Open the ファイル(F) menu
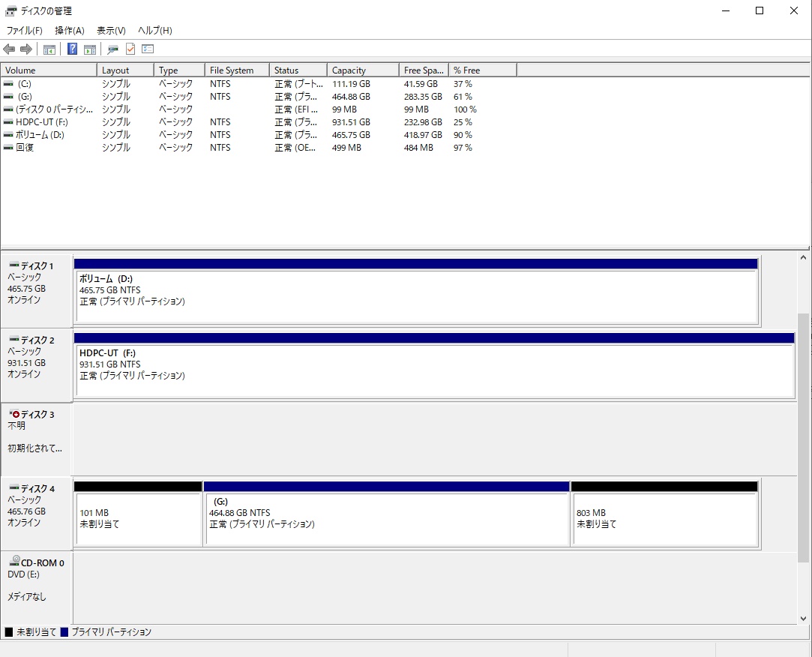Viewport: 812px width, 657px height. point(24,31)
